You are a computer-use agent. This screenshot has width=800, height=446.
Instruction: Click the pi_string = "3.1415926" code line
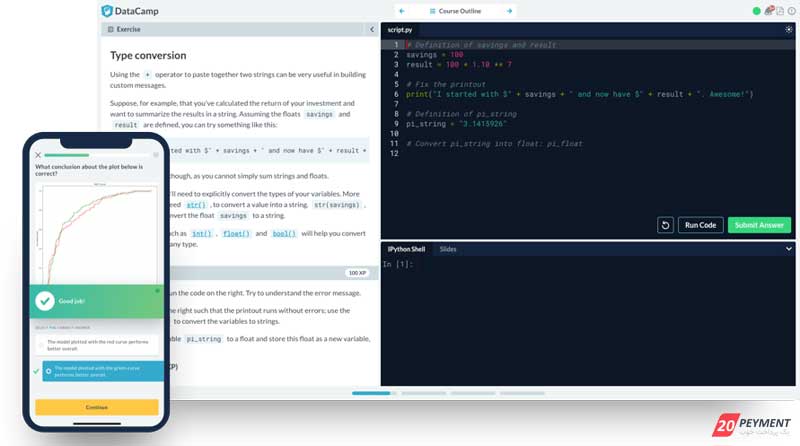(457, 124)
